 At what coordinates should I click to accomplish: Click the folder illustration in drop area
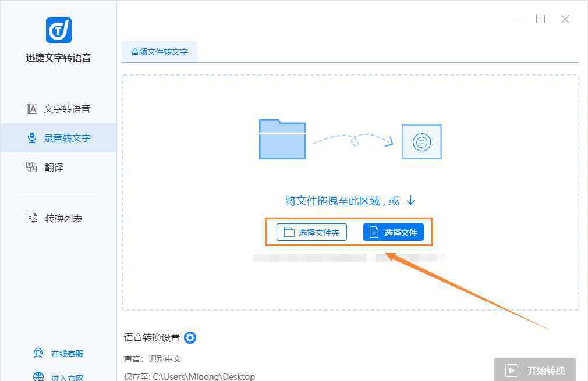point(282,140)
